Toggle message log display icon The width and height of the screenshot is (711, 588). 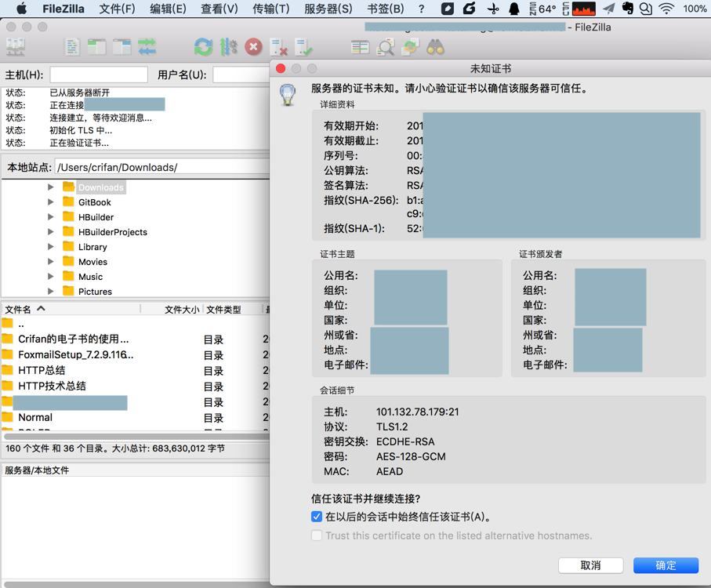click(72, 47)
